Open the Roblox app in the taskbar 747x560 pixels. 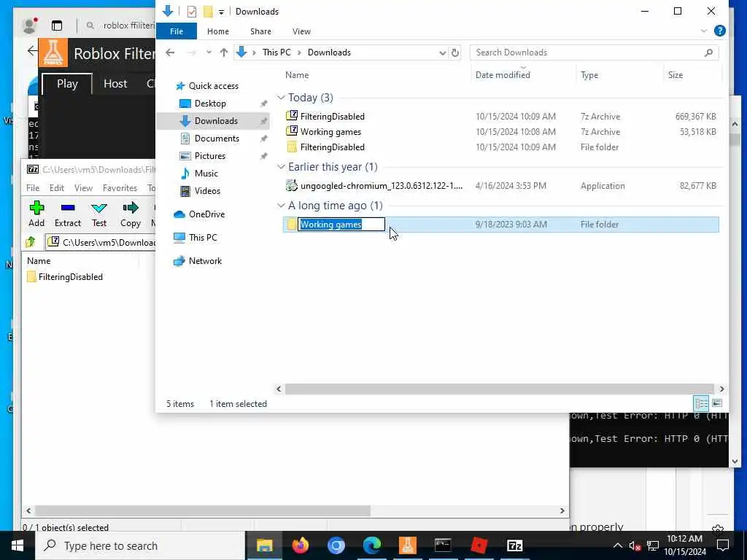(479, 545)
